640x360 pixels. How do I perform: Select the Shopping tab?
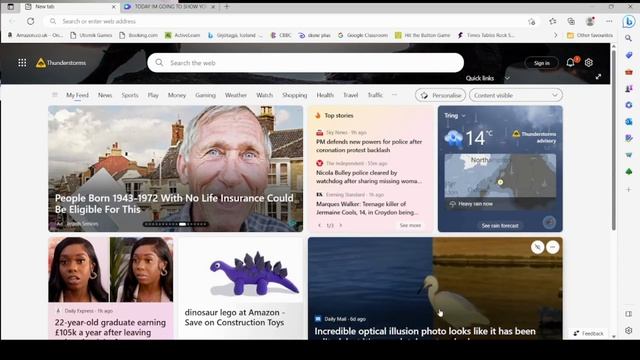click(295, 95)
